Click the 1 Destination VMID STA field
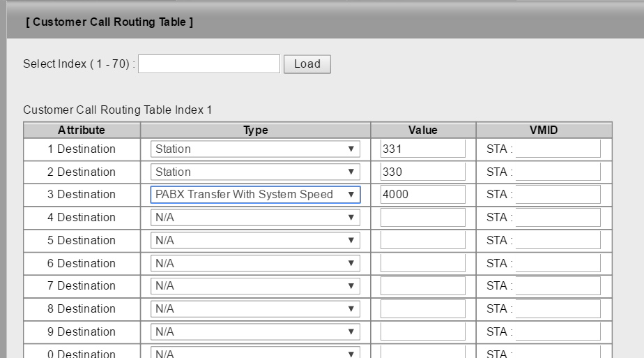 (x=558, y=149)
